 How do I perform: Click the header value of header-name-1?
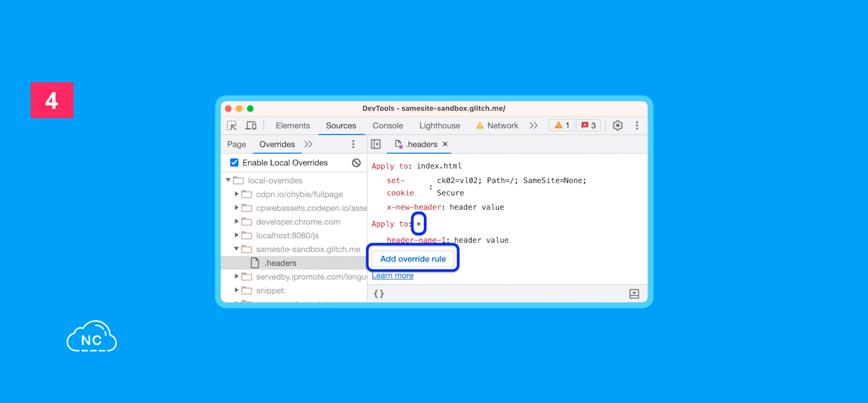point(481,240)
